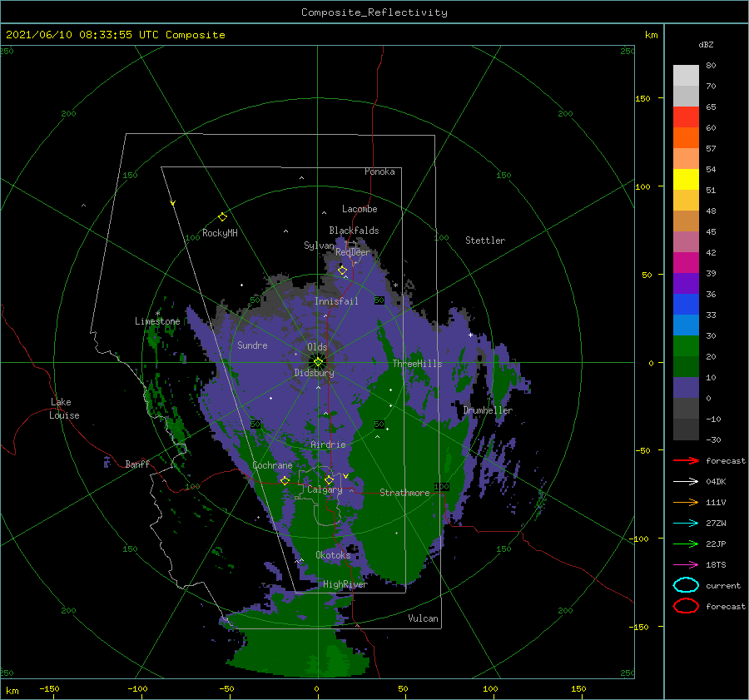Click the -150 tick on bottom axis

tap(49, 689)
